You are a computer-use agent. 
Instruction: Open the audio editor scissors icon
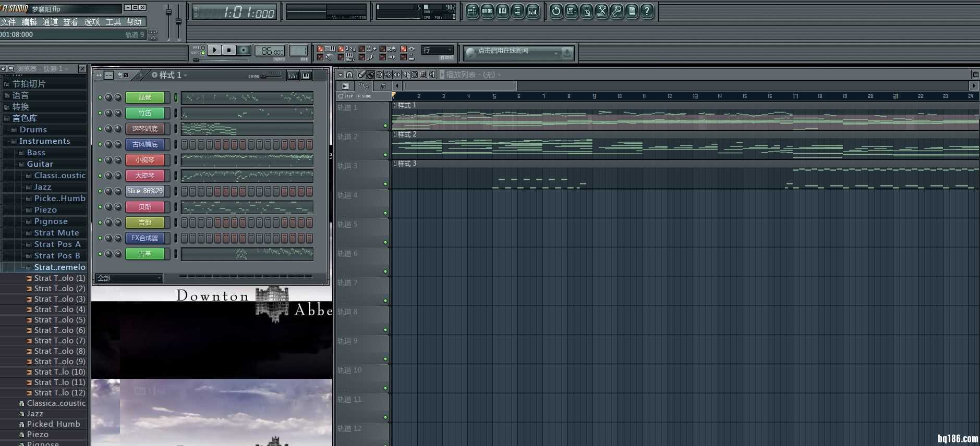[601, 11]
